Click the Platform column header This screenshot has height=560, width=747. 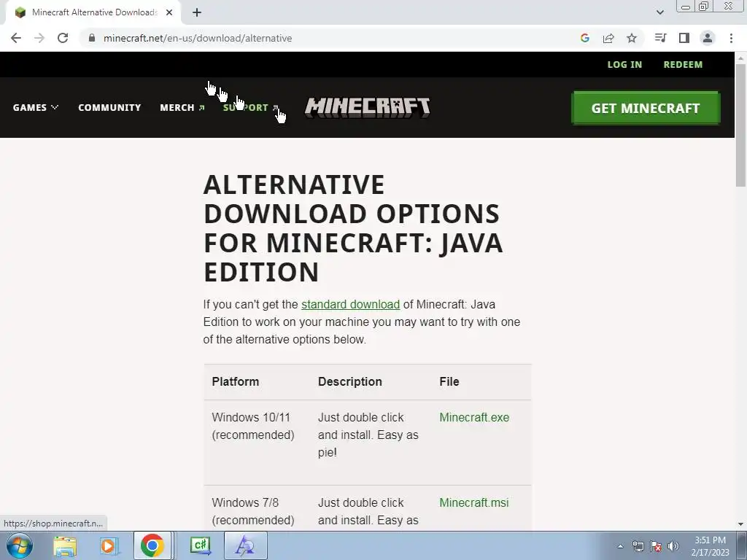236,382
